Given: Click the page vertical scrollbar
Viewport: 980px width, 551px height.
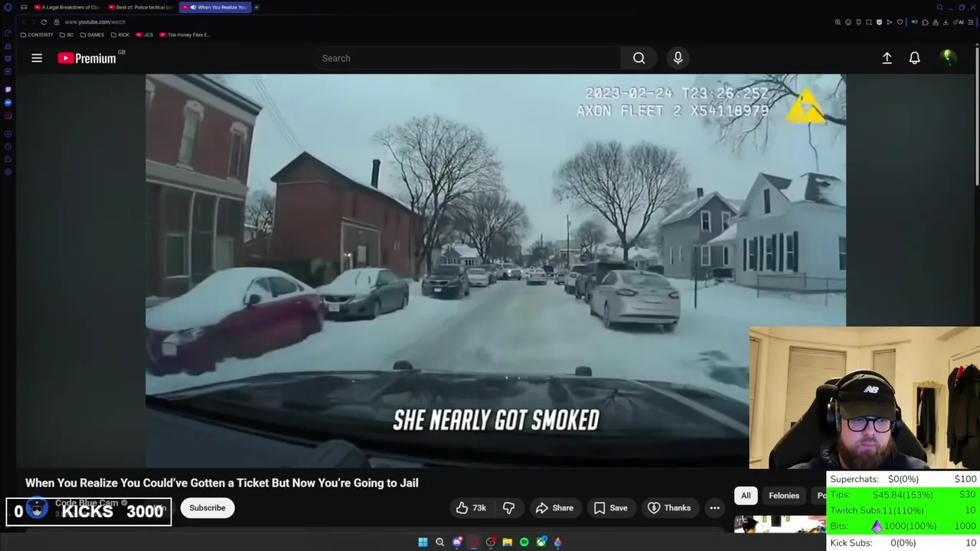Looking at the screenshot, I should point(977,115).
